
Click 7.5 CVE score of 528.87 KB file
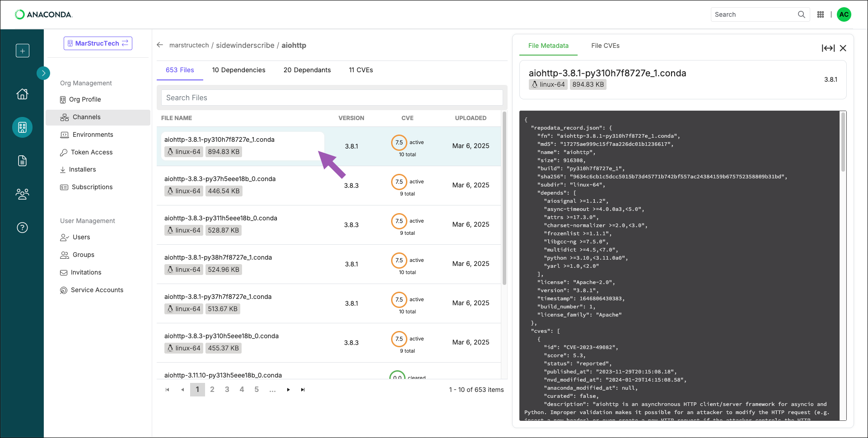(x=399, y=221)
